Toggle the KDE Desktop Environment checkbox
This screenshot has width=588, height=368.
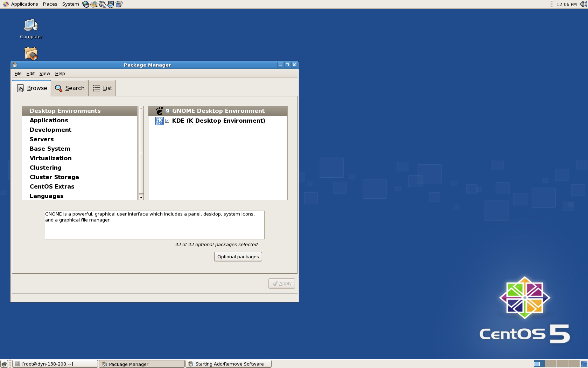coord(167,121)
